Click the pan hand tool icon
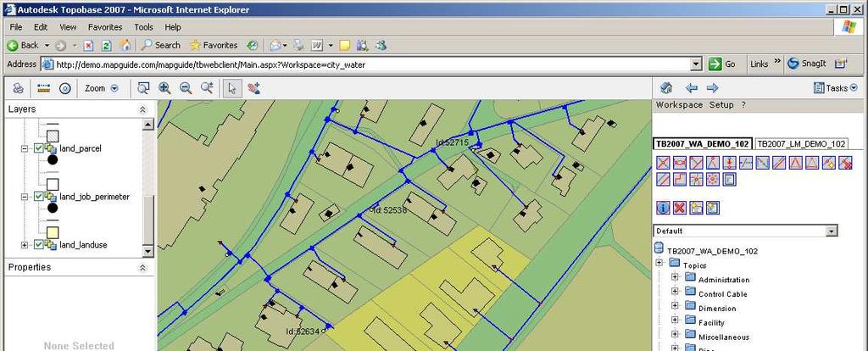868x351 pixels. pyautogui.click(x=253, y=88)
